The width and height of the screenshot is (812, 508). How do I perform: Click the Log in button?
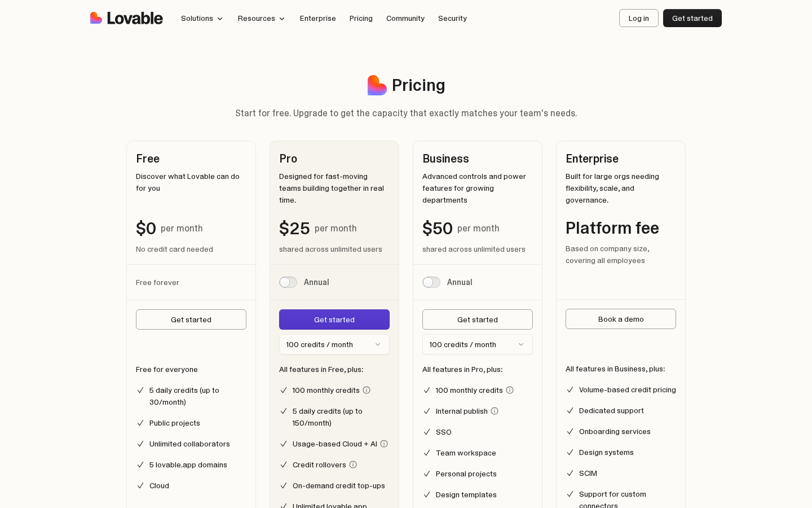639,18
